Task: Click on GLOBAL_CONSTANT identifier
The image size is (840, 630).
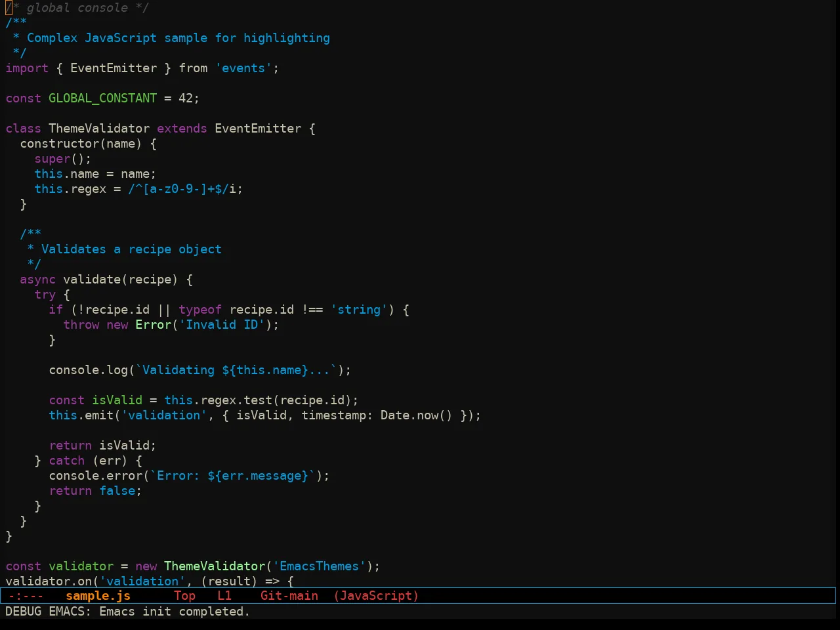Action: (102, 98)
